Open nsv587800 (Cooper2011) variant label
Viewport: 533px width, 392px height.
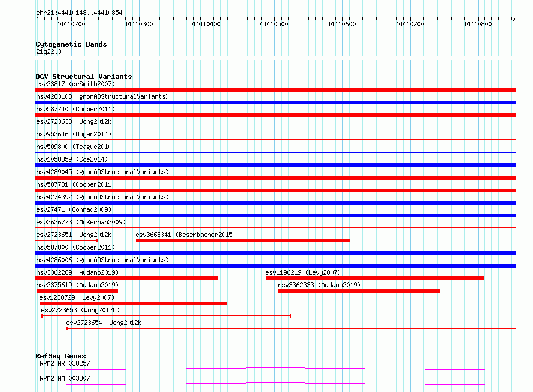click(x=75, y=247)
